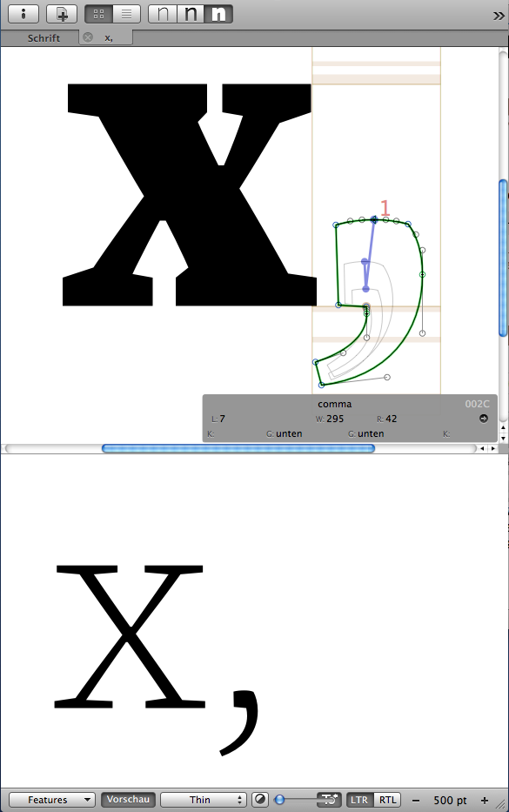Open the Thin instance selector
Image resolution: width=509 pixels, height=812 pixels.
(203, 800)
